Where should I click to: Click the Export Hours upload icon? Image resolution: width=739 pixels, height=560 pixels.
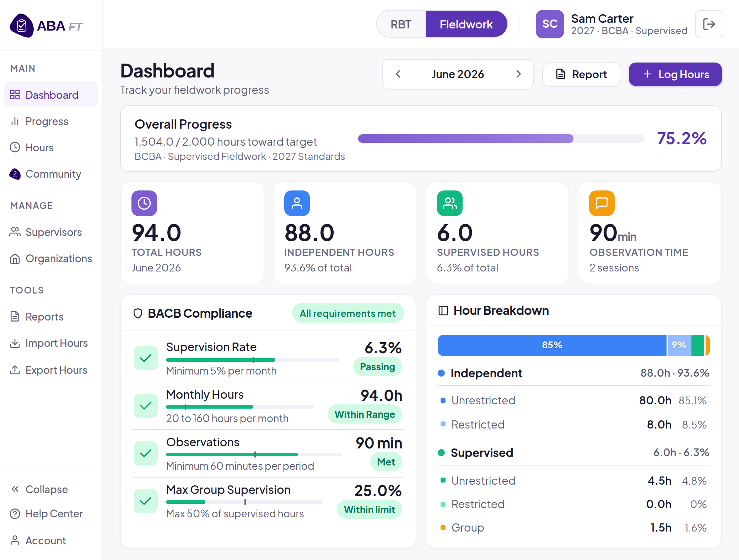click(x=15, y=370)
